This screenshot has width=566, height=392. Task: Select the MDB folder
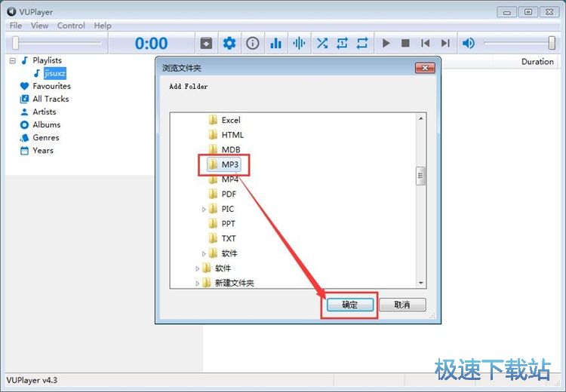[x=231, y=150]
